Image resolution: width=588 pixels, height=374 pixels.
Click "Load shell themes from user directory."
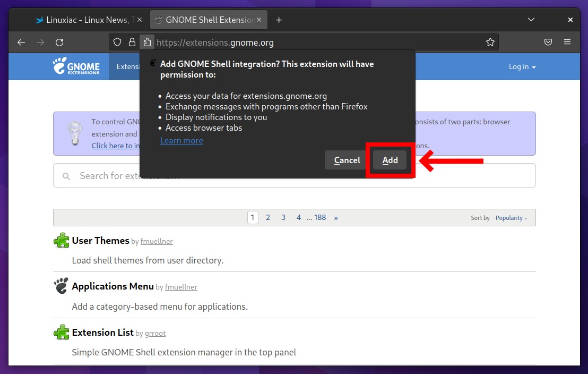click(x=148, y=260)
